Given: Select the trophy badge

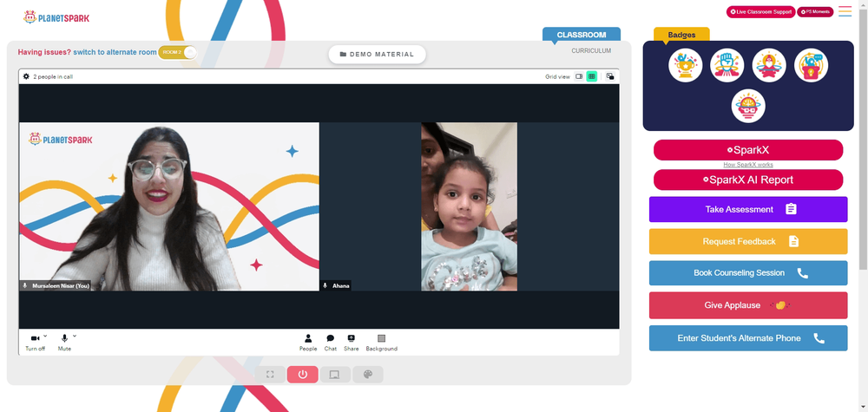Looking at the screenshot, I should point(686,65).
